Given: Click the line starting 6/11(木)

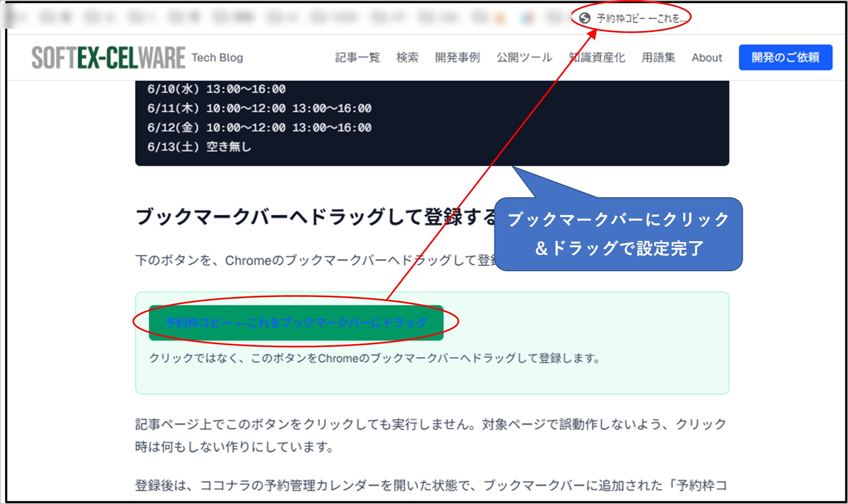Looking at the screenshot, I should tap(259, 108).
